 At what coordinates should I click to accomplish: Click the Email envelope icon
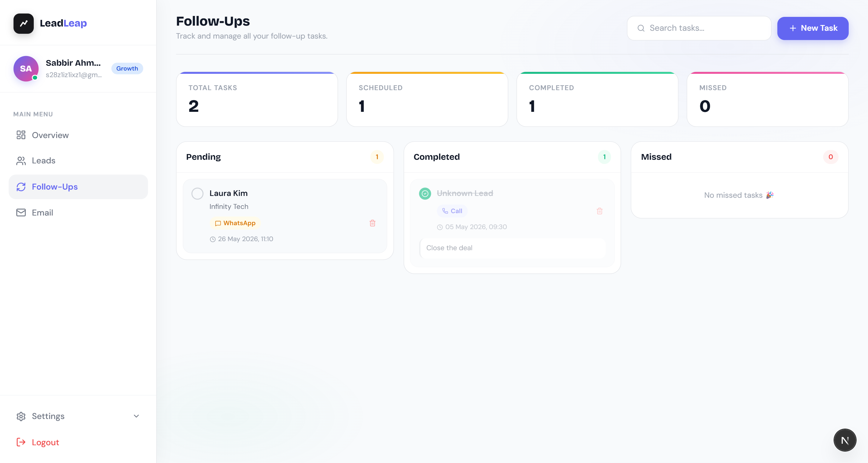pyautogui.click(x=21, y=213)
